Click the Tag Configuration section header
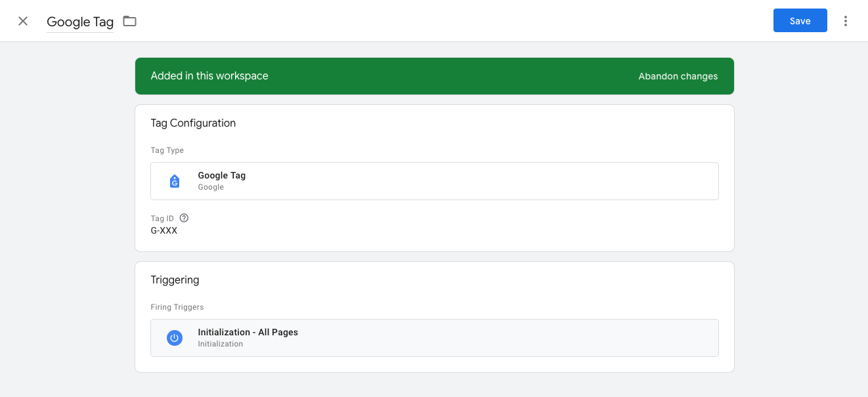 click(194, 123)
